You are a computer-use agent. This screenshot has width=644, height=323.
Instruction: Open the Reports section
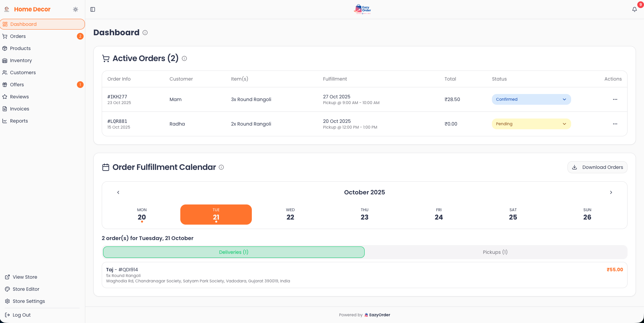coord(19,121)
